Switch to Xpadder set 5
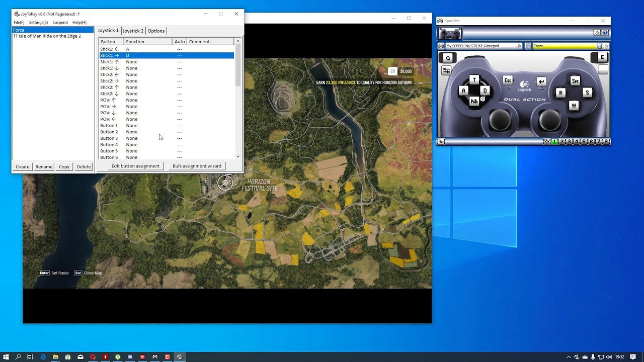The image size is (644, 362). pos(584,142)
